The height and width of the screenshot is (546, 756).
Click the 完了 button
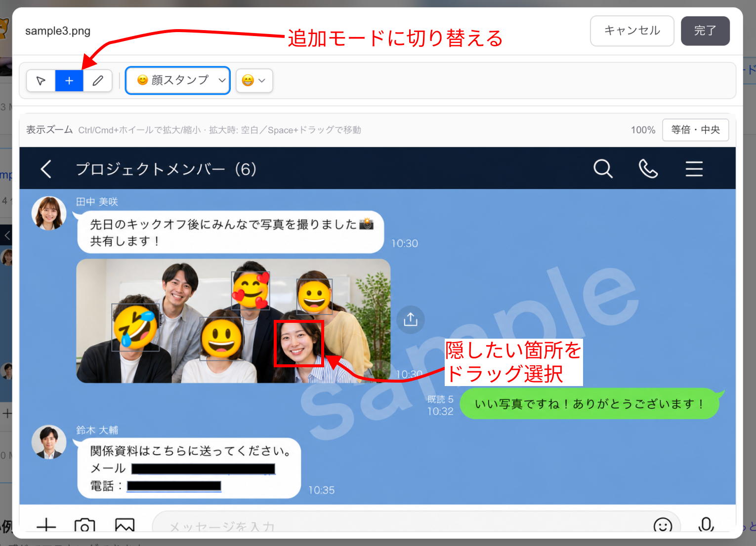(x=705, y=31)
